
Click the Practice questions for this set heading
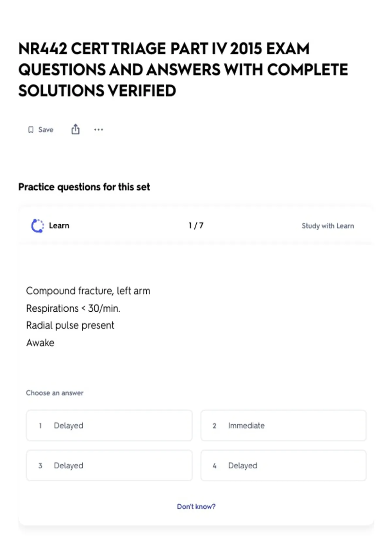click(x=84, y=187)
